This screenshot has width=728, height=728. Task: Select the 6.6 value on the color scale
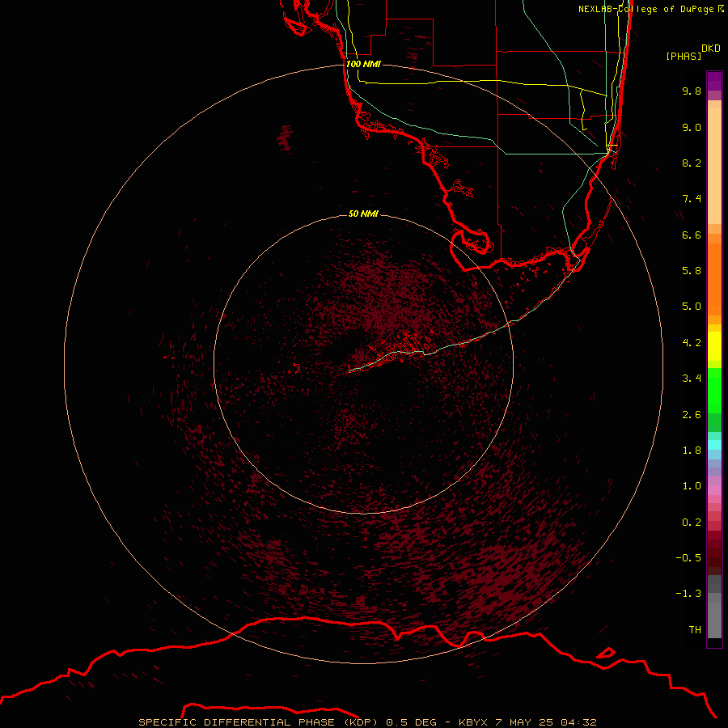pos(692,235)
